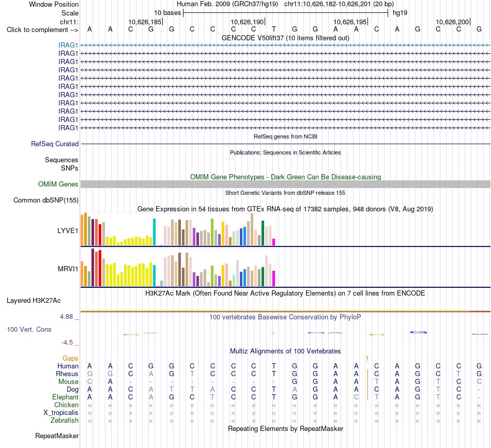Screen dimensions: 491x448
Task: Click the chr11: ruler label
Action: click(69, 22)
